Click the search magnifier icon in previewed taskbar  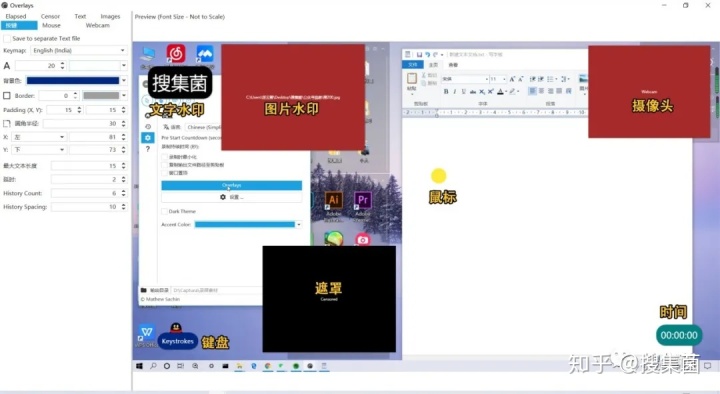(153, 366)
